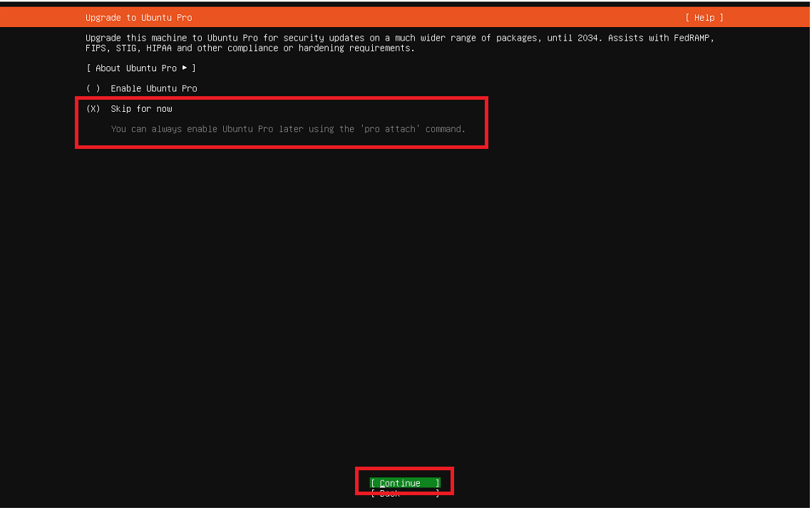Select the Enable Ubuntu Pro radio option
Screen dimensions: 812x508
[141, 88]
